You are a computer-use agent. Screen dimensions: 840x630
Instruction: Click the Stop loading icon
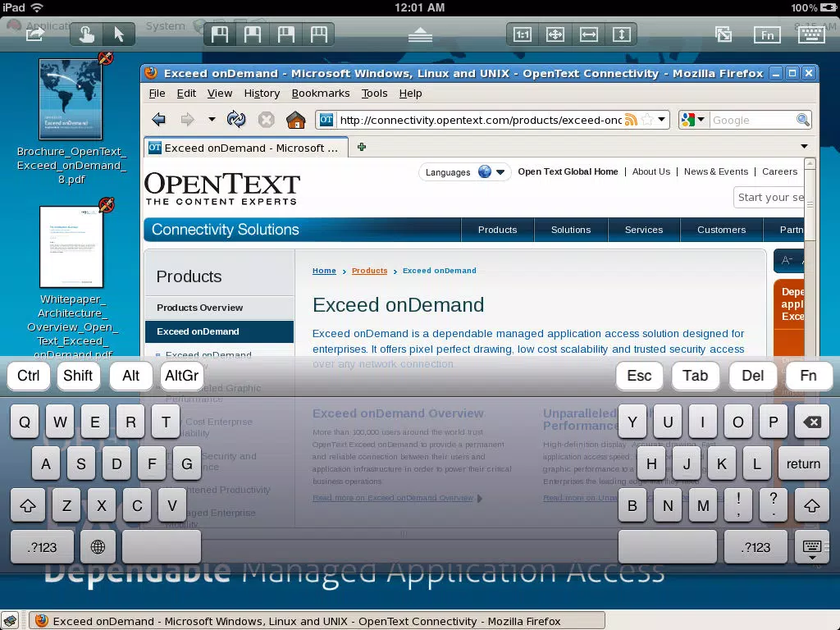pyautogui.click(x=267, y=120)
